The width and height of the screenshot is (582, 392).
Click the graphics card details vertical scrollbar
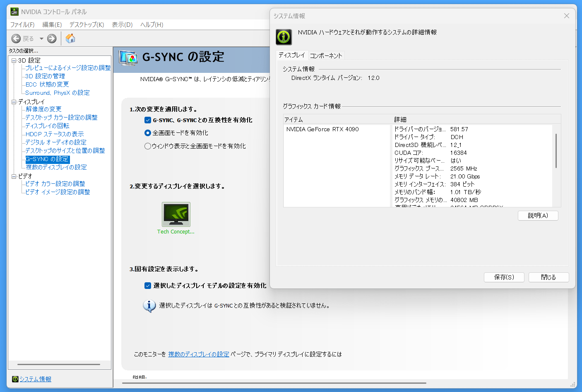point(556,151)
